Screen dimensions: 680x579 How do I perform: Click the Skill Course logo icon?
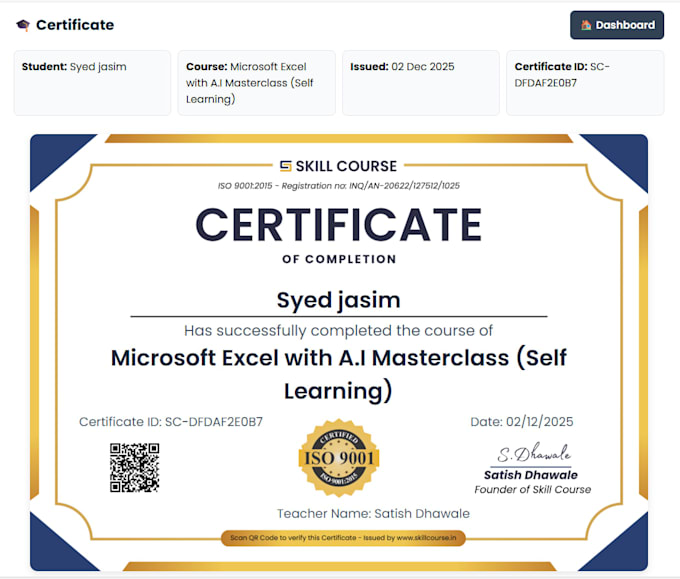tap(285, 166)
